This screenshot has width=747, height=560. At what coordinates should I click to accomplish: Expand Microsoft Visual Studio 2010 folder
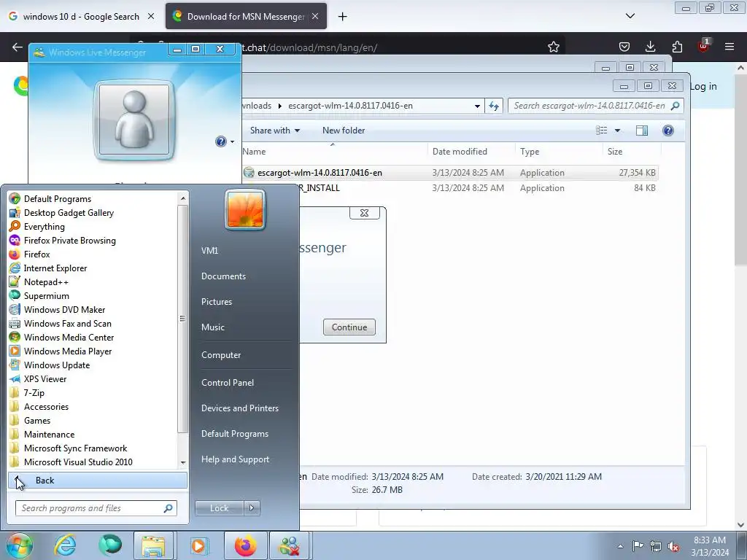[x=78, y=462]
